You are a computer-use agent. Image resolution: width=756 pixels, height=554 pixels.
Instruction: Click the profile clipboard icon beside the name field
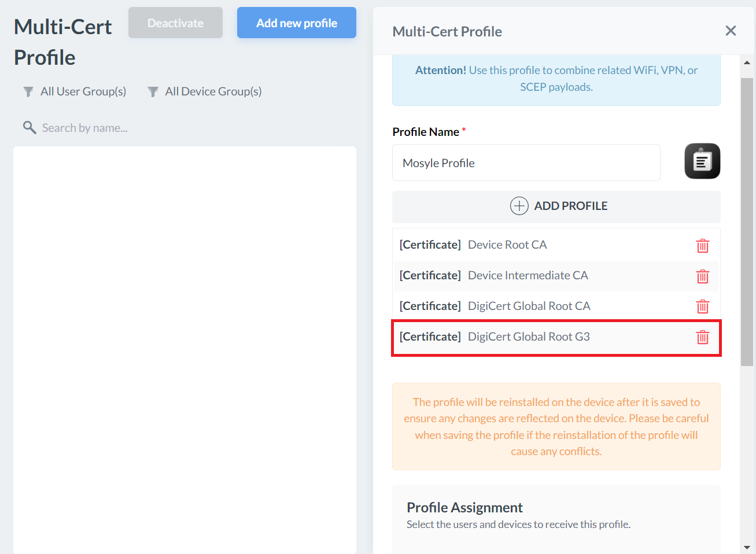[702, 161]
